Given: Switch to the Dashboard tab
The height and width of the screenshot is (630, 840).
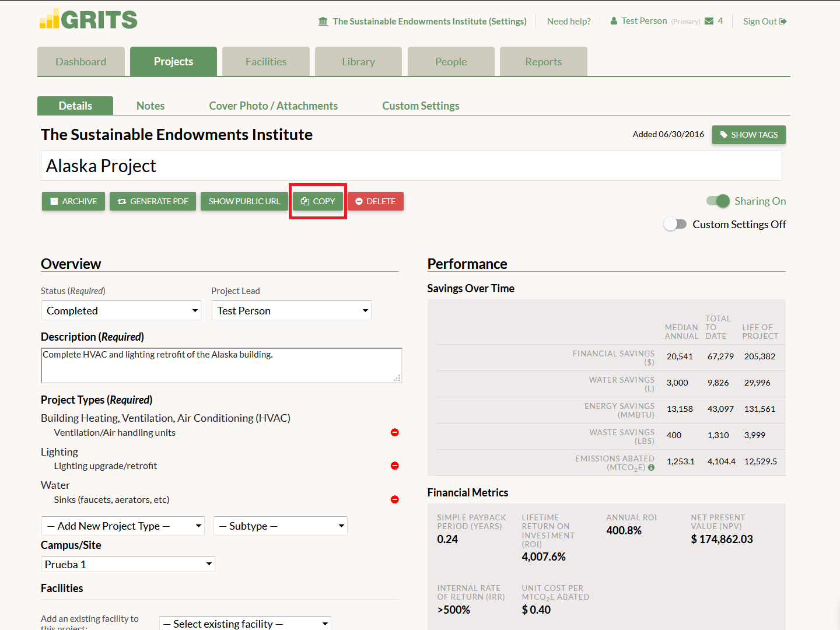Looking at the screenshot, I should 81,61.
